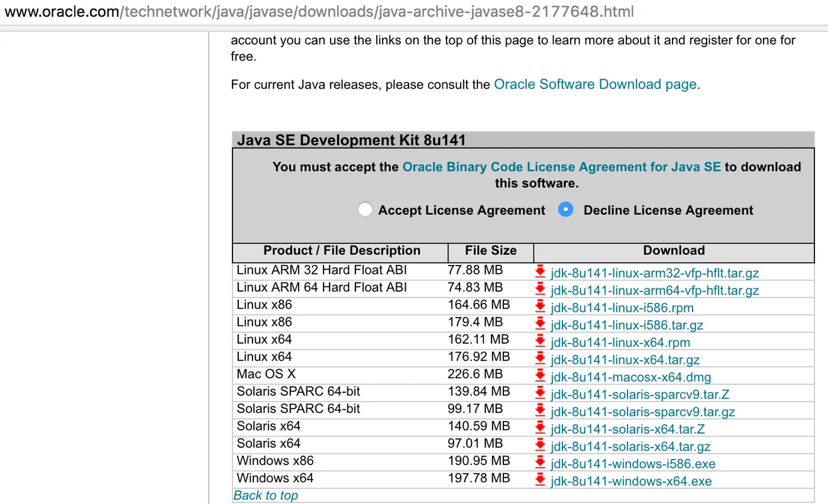Download jdk-8u141-linux-x64.tar.gz file link

(x=625, y=360)
